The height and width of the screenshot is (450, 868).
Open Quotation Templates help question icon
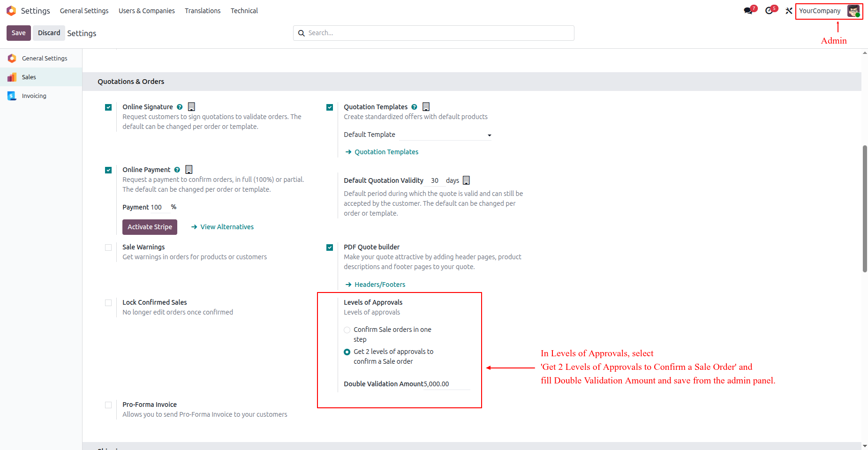tap(414, 107)
